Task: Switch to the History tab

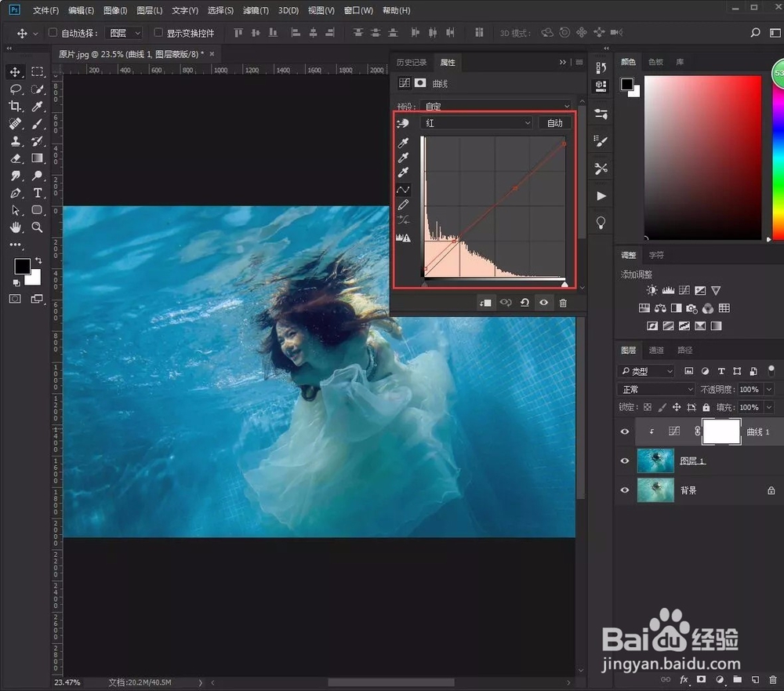Action: coord(412,63)
